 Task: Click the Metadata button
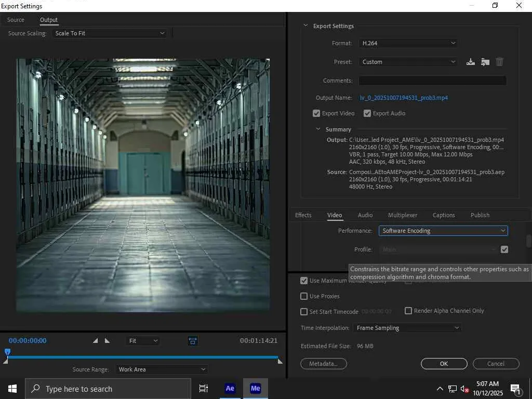[323, 364]
